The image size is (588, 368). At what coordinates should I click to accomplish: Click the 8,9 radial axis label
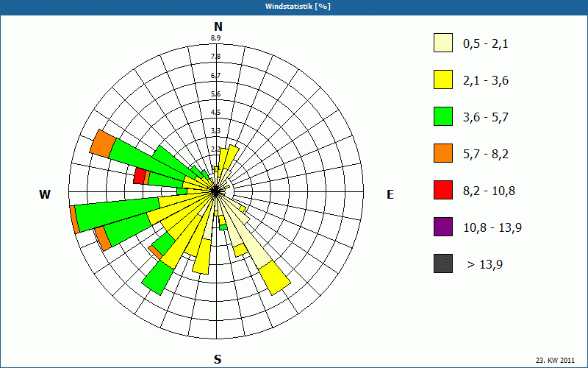click(x=215, y=38)
